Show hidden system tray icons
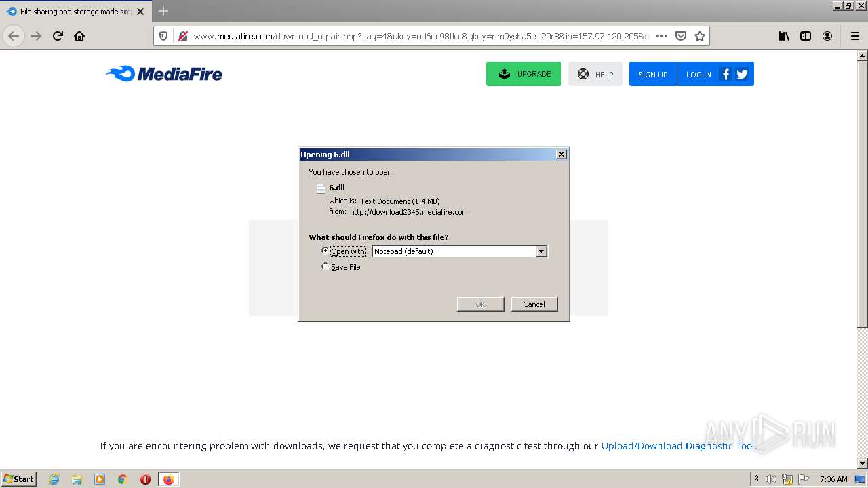 [756, 479]
